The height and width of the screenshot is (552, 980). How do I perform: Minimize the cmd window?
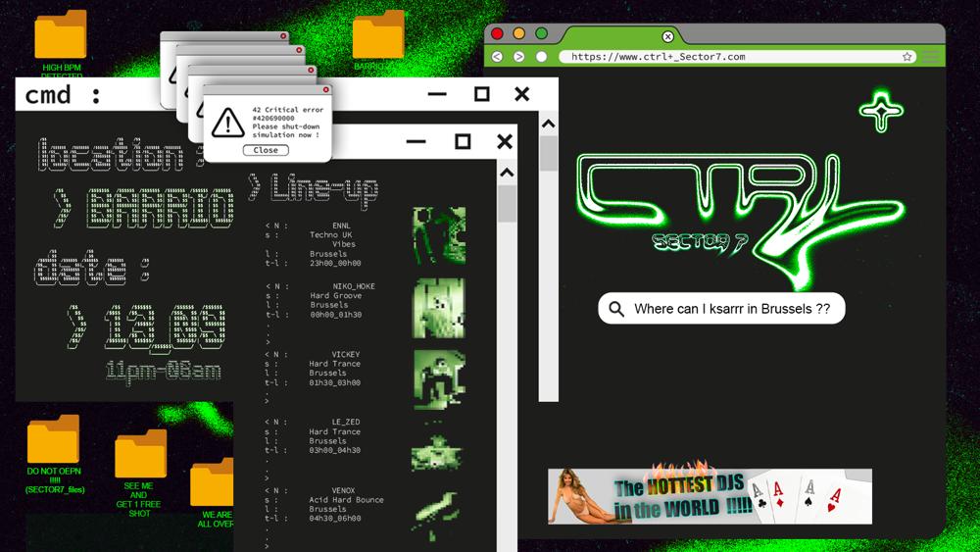[x=437, y=94]
